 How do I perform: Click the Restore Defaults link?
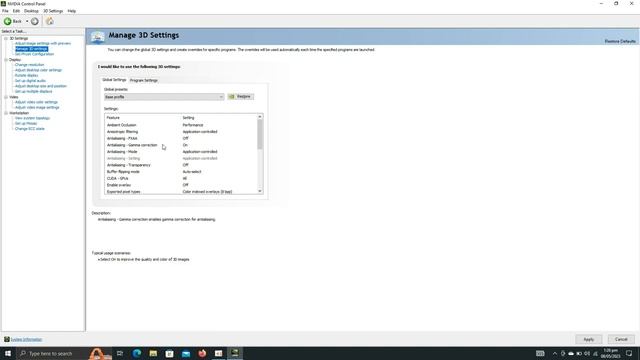click(620, 41)
